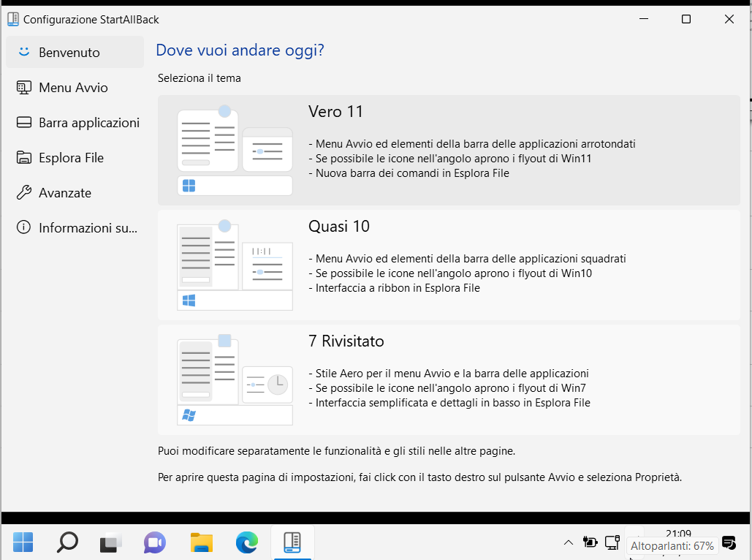
Task: Select the Vero 11 theme title
Action: pyautogui.click(x=335, y=111)
